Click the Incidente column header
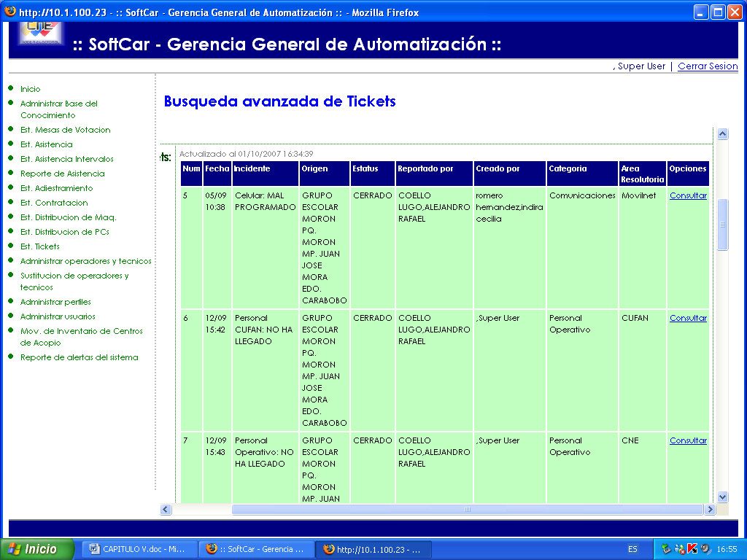This screenshot has height=560, width=747. 266,174
